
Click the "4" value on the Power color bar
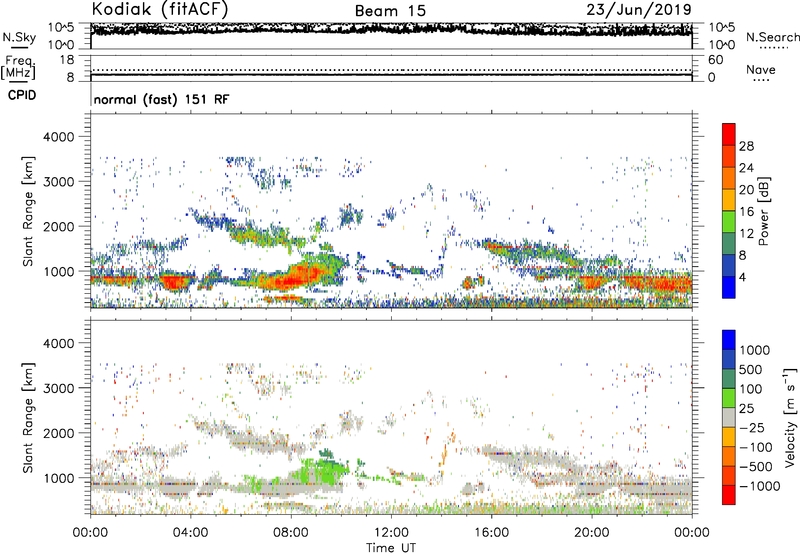click(x=742, y=277)
